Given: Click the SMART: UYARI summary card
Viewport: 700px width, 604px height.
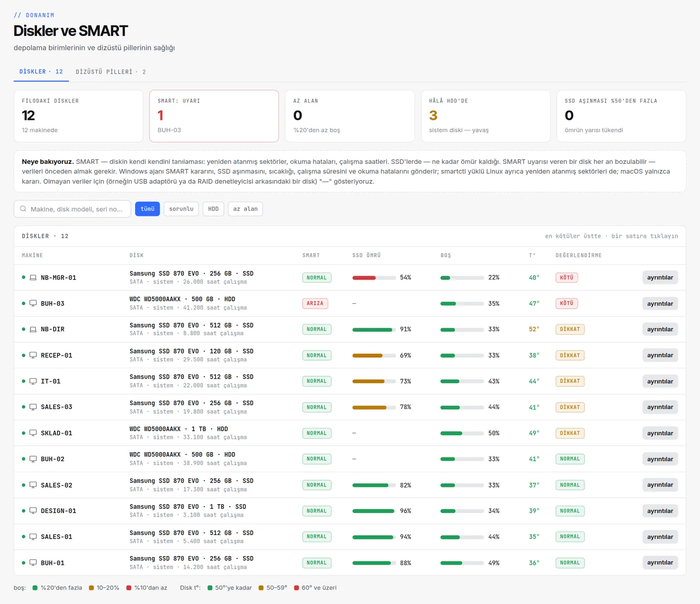Looking at the screenshot, I should pos(214,116).
